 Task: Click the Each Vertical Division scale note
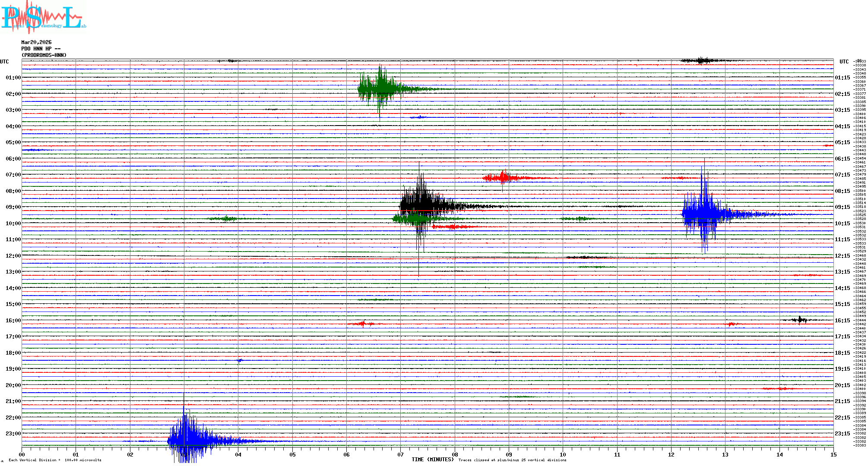click(55, 460)
